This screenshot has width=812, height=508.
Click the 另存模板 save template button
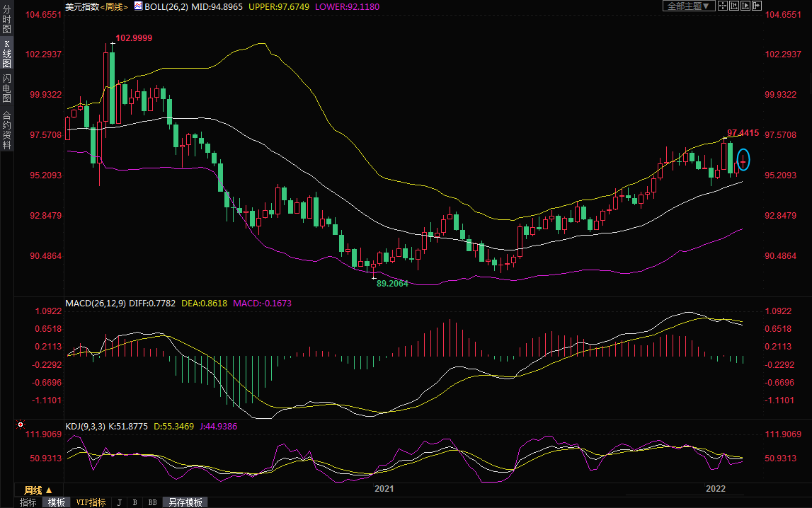coord(185,502)
